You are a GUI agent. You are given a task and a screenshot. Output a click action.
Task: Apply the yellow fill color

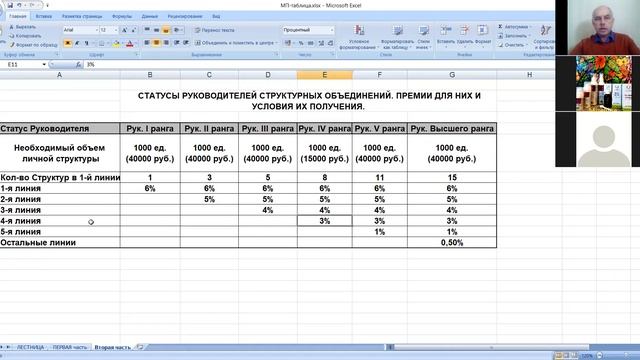(116, 43)
